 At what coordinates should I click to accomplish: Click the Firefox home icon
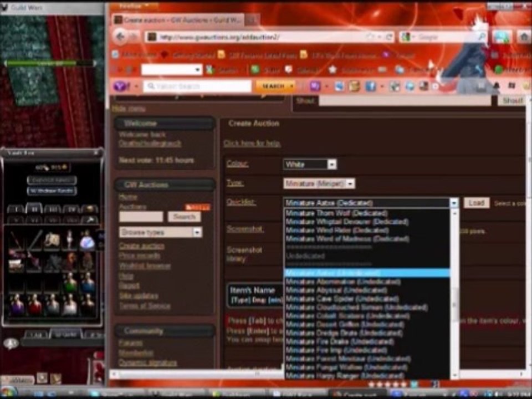(x=524, y=37)
